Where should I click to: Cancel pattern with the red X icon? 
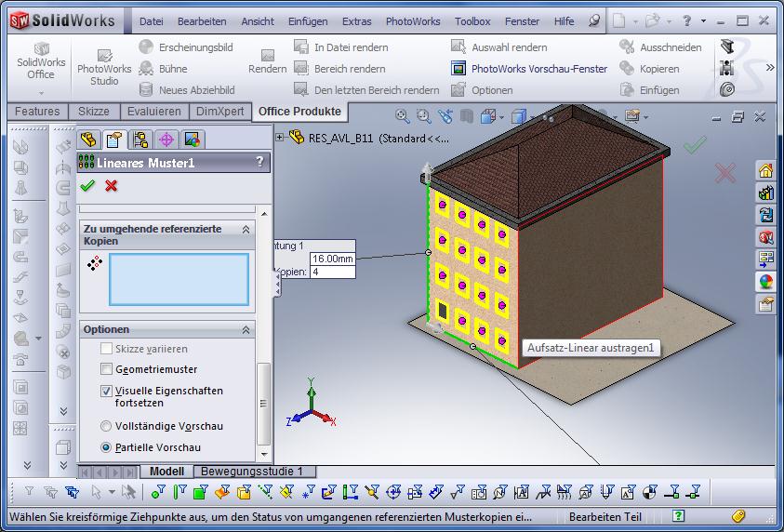112,186
